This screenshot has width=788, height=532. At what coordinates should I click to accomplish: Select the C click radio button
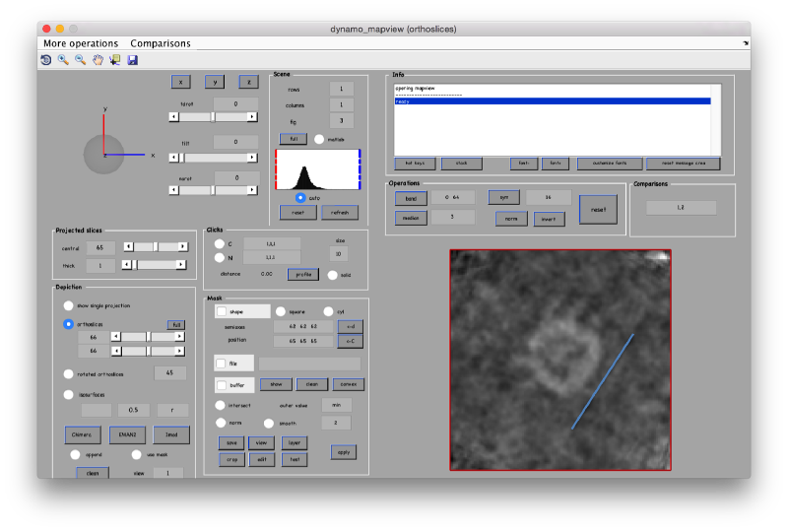pyautogui.click(x=219, y=244)
